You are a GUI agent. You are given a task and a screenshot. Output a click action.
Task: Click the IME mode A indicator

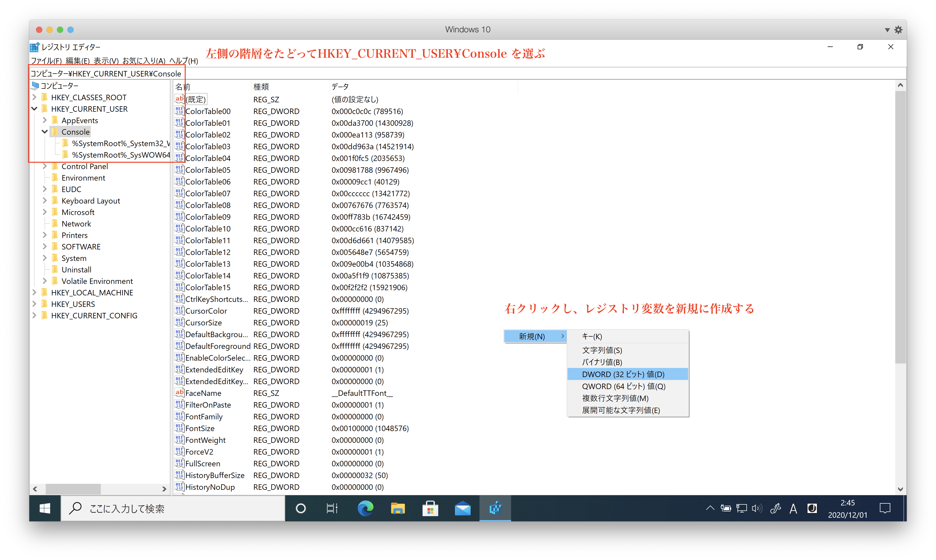793,509
